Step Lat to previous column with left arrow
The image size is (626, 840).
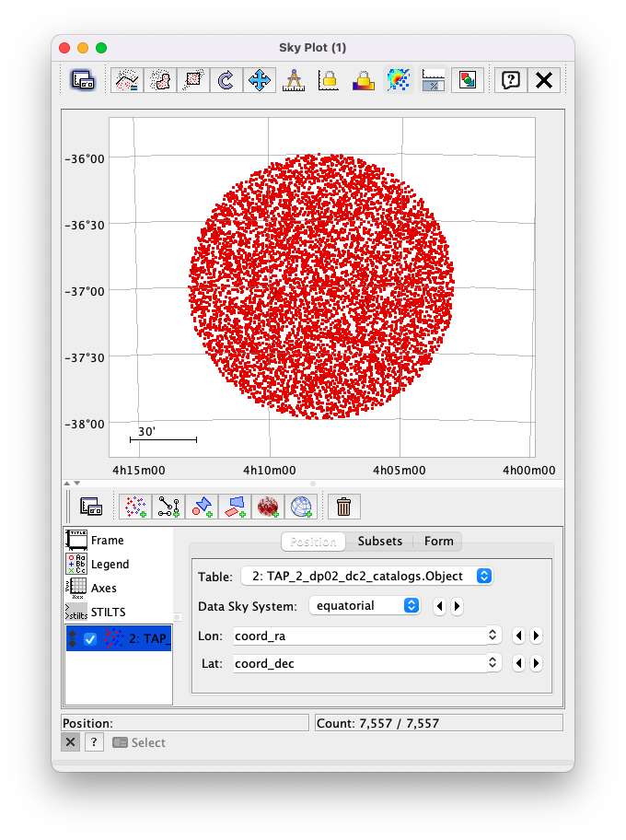point(518,663)
